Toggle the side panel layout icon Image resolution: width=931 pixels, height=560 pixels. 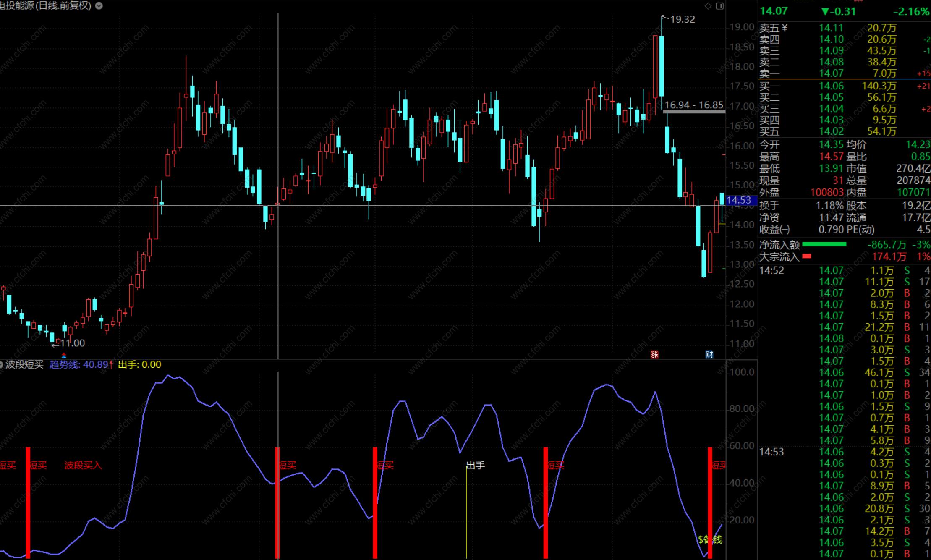point(719,6)
